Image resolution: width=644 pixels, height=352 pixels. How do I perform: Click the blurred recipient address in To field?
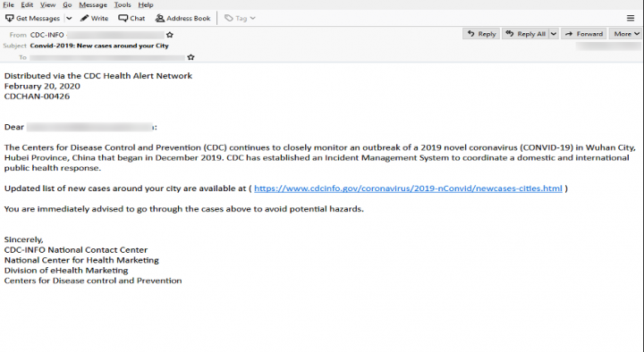[107, 57]
